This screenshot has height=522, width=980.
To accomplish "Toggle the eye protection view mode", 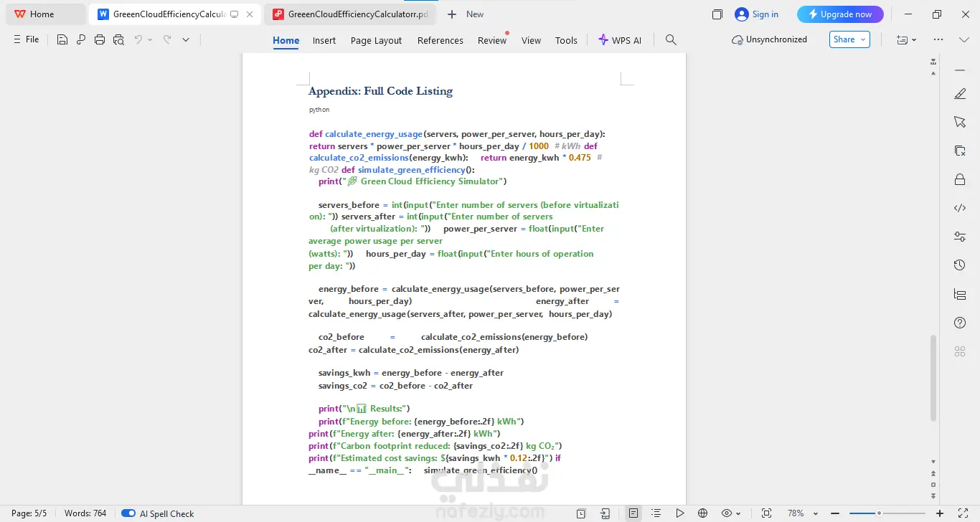I will tap(727, 513).
